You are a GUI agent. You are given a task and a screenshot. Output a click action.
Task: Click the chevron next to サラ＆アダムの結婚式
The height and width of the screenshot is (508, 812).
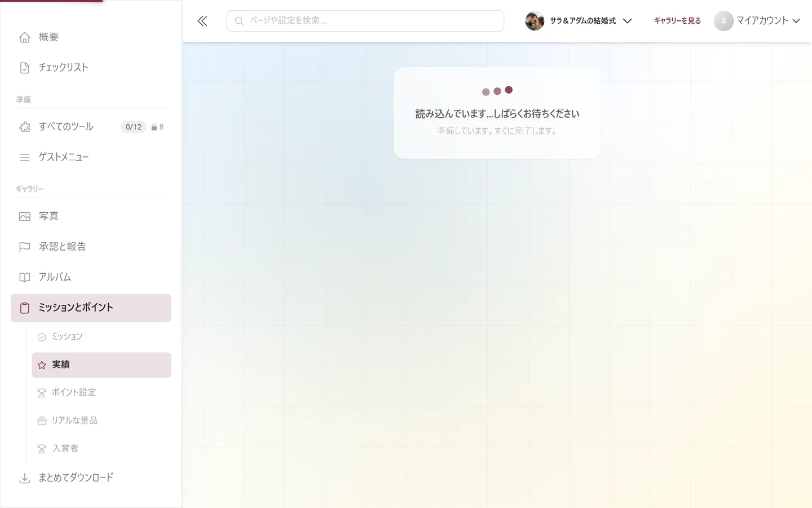click(x=627, y=21)
